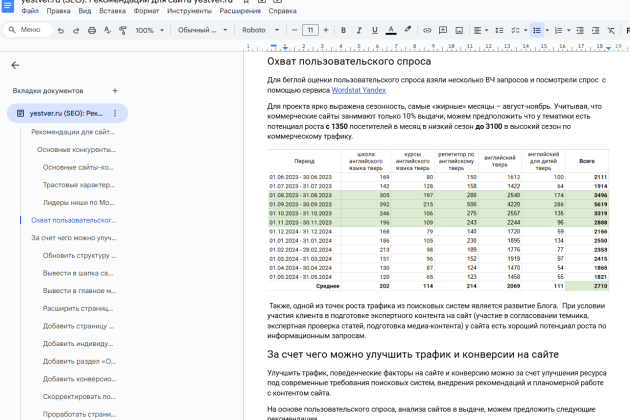Jump to "Охват пользовательского" outline heading
The height and width of the screenshot is (420, 630).
[x=73, y=220]
